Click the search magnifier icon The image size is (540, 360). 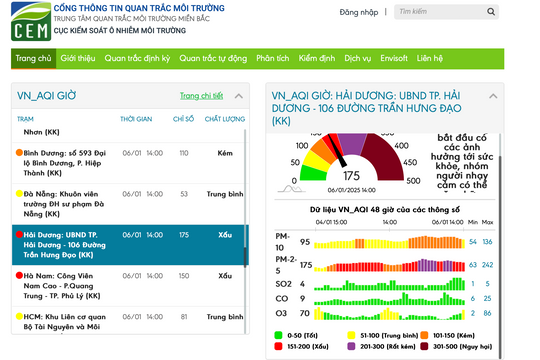tap(491, 12)
